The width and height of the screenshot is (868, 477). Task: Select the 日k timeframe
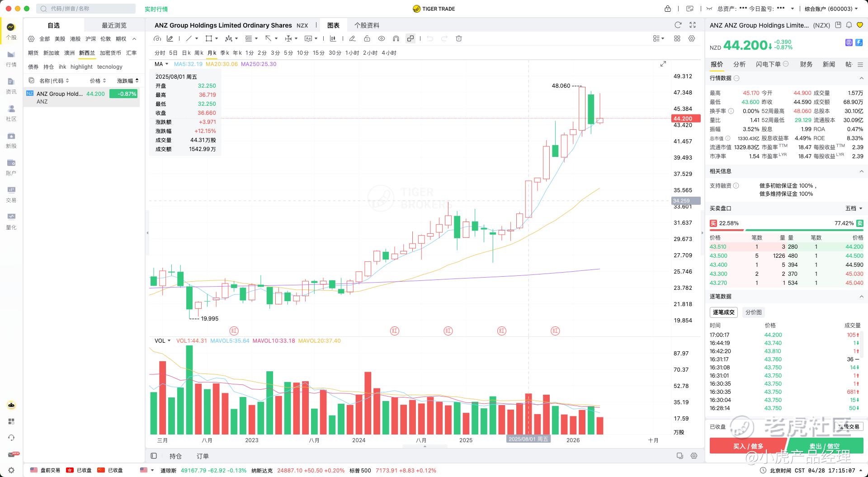(x=186, y=53)
